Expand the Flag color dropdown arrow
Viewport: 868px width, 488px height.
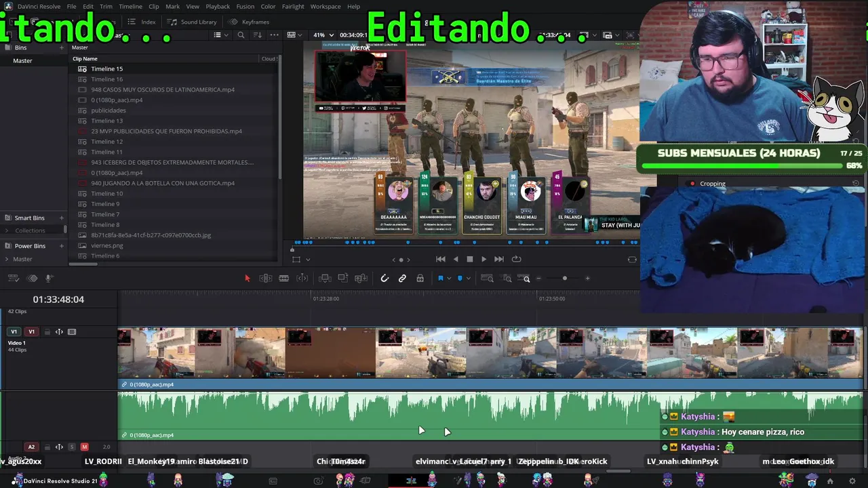448,279
